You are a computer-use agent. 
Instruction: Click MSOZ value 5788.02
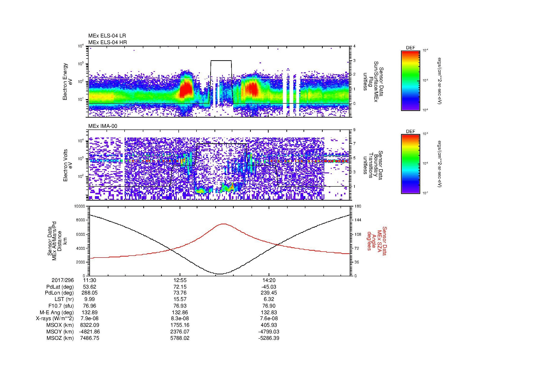coord(180,338)
